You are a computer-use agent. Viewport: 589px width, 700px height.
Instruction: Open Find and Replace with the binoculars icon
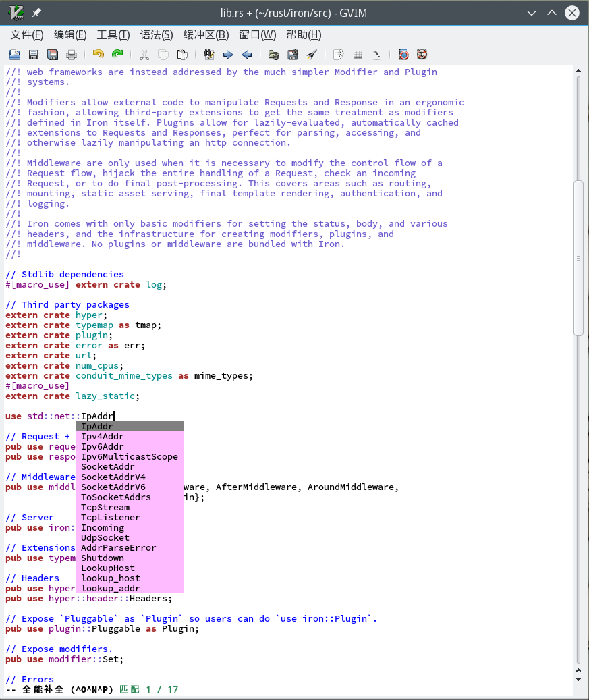click(209, 55)
